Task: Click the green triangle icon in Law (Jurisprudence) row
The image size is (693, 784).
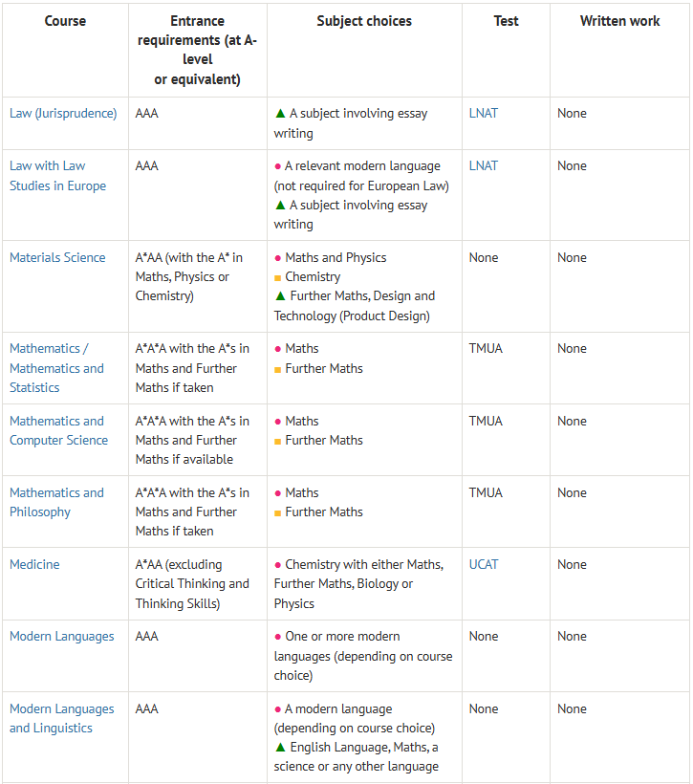Action: pyautogui.click(x=280, y=114)
